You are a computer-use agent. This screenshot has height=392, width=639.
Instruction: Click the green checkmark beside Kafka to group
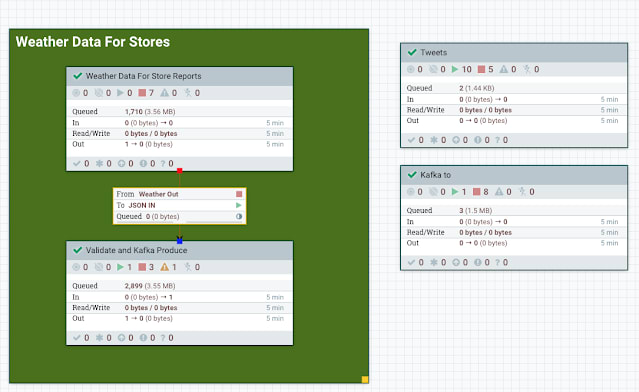pos(412,174)
